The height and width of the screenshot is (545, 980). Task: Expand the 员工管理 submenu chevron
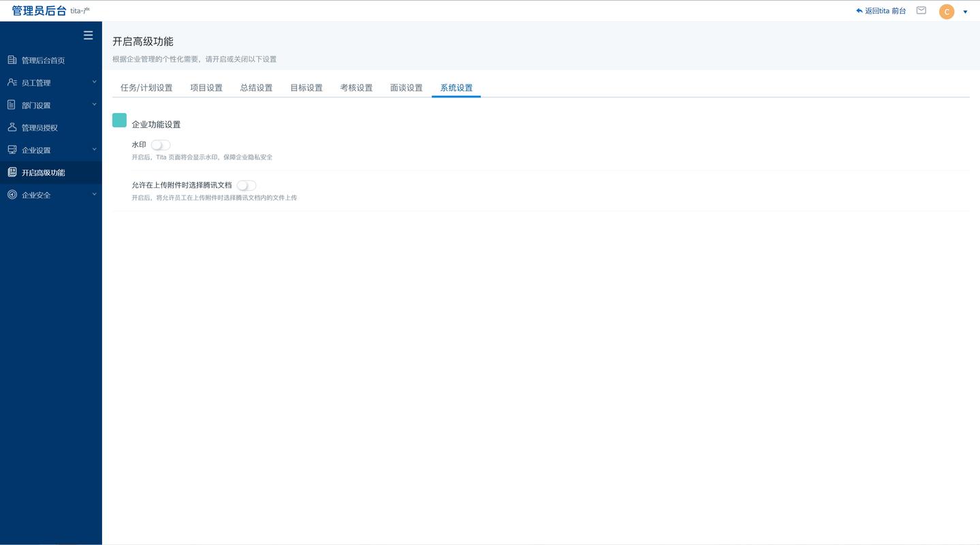tap(95, 82)
